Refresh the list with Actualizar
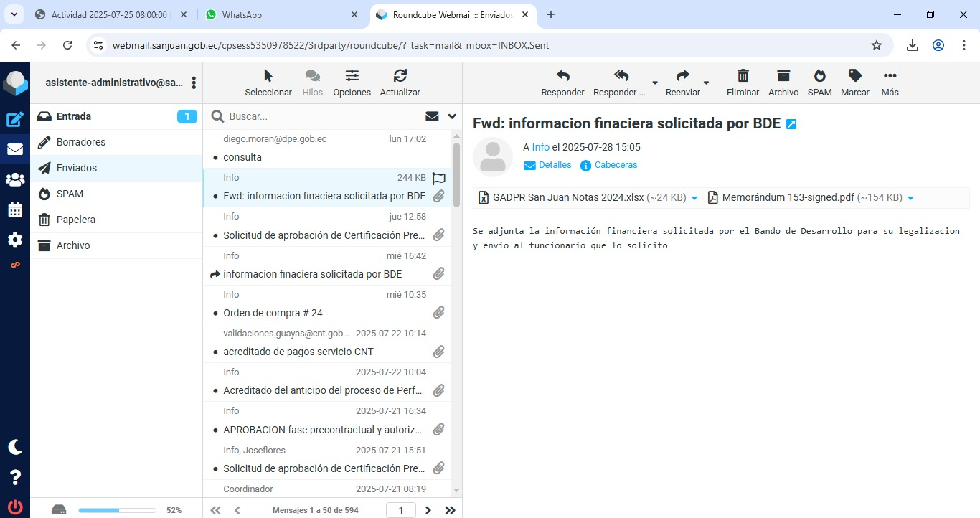980x518 pixels. 400,76
